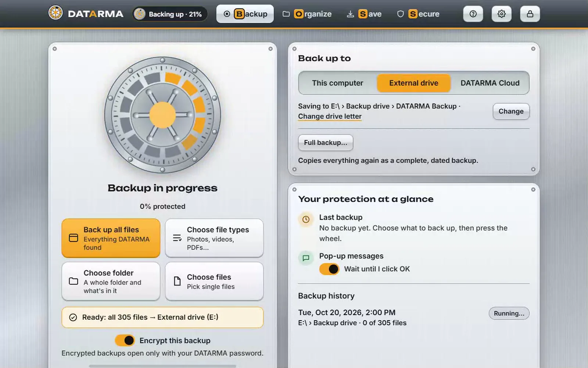Lock the app with the padlock icon
Viewport: 588px width, 368px height.
pyautogui.click(x=530, y=14)
